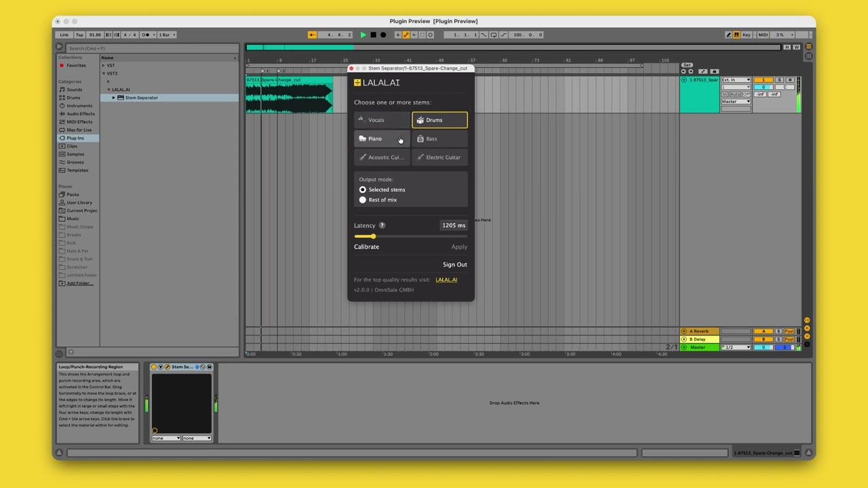Image resolution: width=868 pixels, height=488 pixels.
Task: Choose the Selected stems output mode
Action: click(x=363, y=190)
